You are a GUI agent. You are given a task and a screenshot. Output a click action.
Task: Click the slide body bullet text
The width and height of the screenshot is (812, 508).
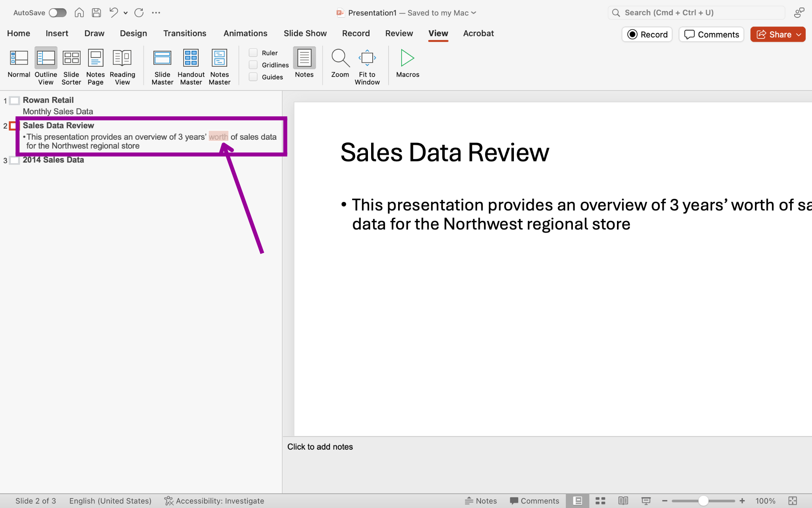tap(576, 214)
